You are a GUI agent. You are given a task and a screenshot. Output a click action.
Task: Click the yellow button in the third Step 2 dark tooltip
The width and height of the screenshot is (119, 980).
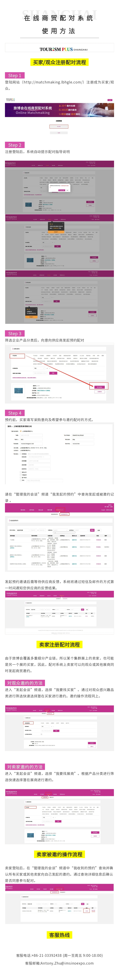click(x=31, y=317)
